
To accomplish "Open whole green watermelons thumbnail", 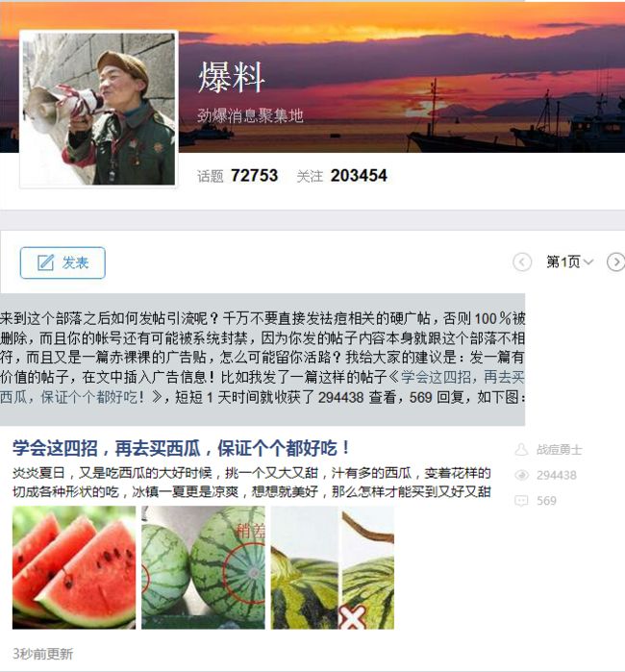I will [x=203, y=567].
